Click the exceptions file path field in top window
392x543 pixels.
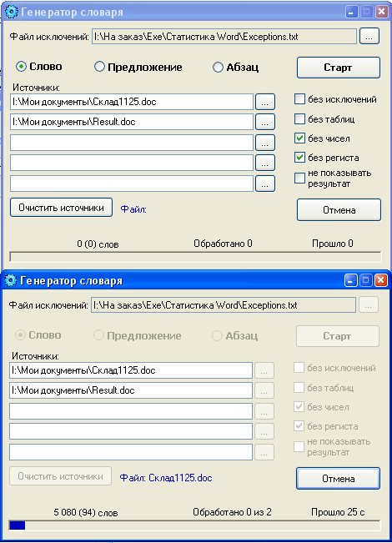tap(224, 37)
